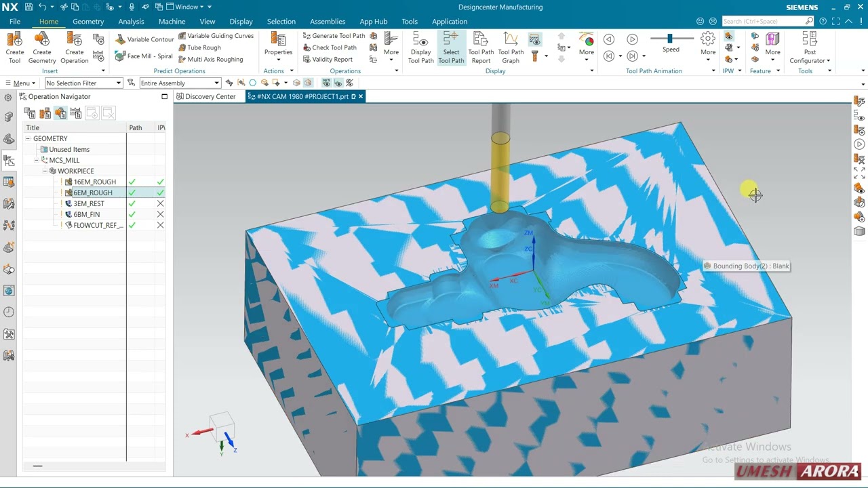The image size is (868, 488).
Task: Switch to Machining Method View in navigator
Action: (x=75, y=113)
